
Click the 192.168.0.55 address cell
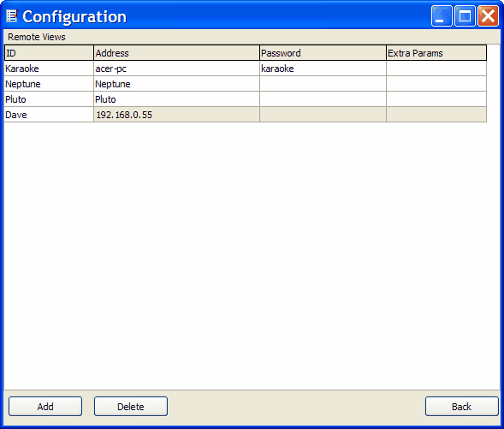click(176, 115)
